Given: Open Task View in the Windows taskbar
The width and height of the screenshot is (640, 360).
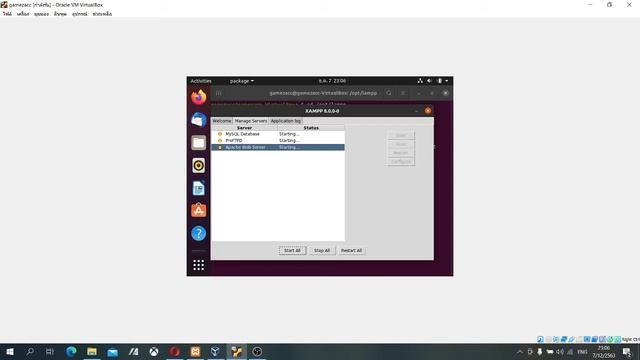Looking at the screenshot, I should (x=50, y=351).
